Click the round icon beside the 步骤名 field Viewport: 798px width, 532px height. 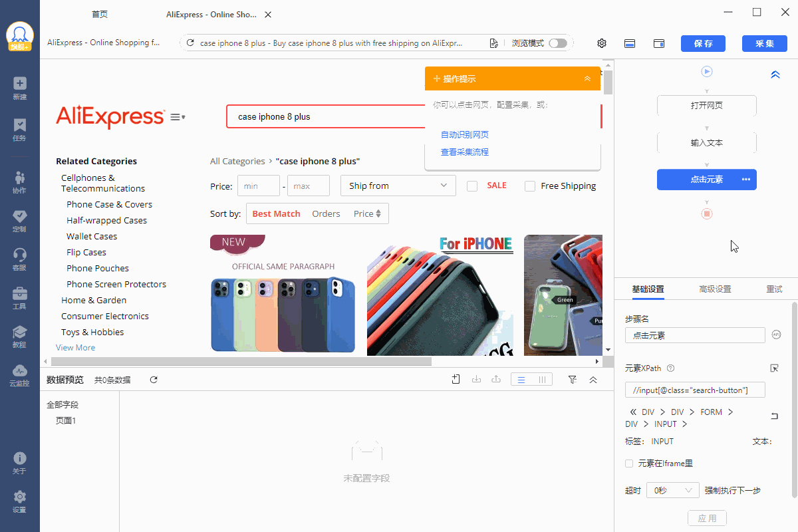[775, 334]
